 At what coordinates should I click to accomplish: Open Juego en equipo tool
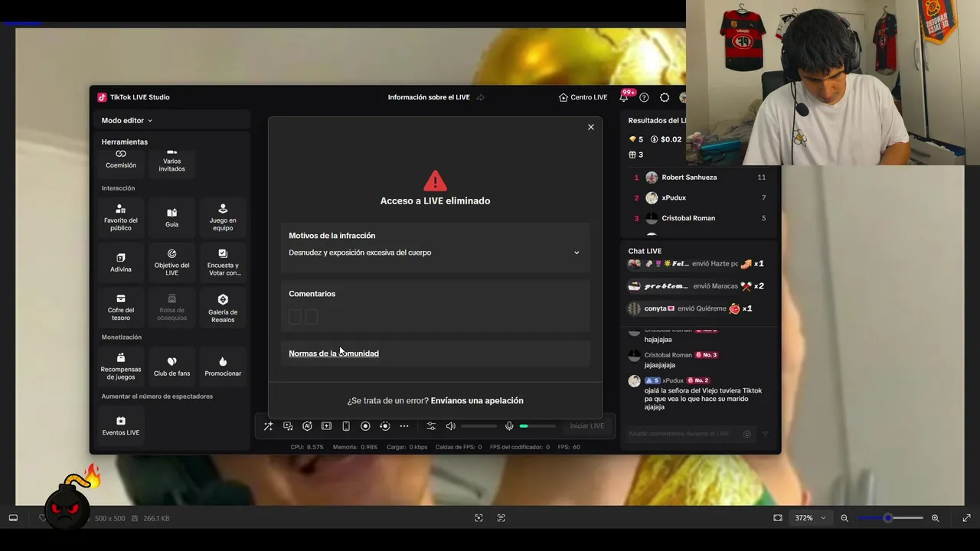coord(223,218)
